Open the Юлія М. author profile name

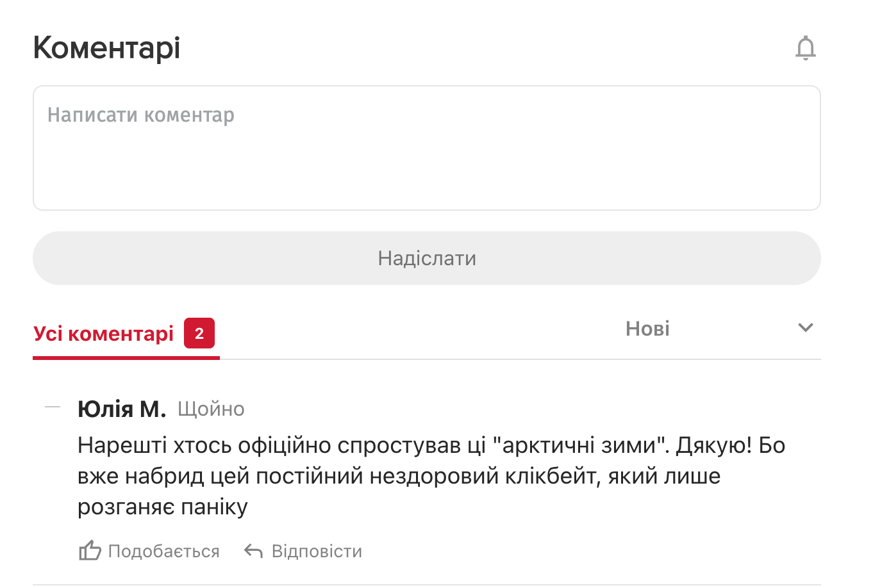click(x=122, y=409)
